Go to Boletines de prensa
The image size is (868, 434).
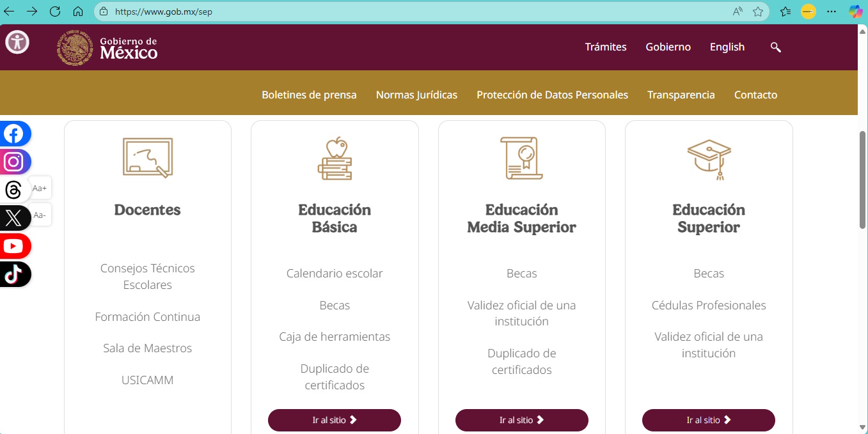309,95
